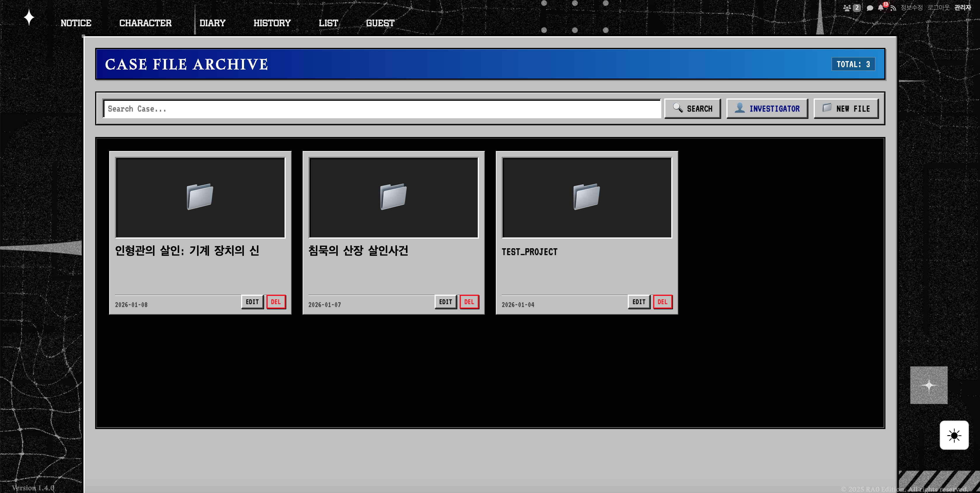Go to the CHARACTER menu
The width and height of the screenshot is (980, 493).
[145, 23]
